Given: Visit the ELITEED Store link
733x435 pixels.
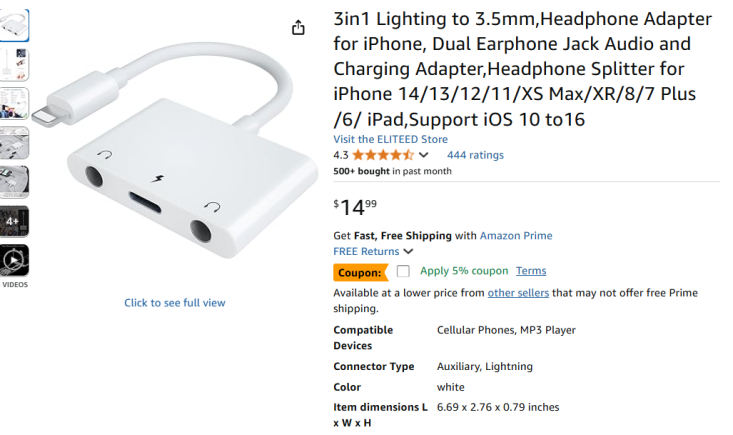Looking at the screenshot, I should coord(390,139).
